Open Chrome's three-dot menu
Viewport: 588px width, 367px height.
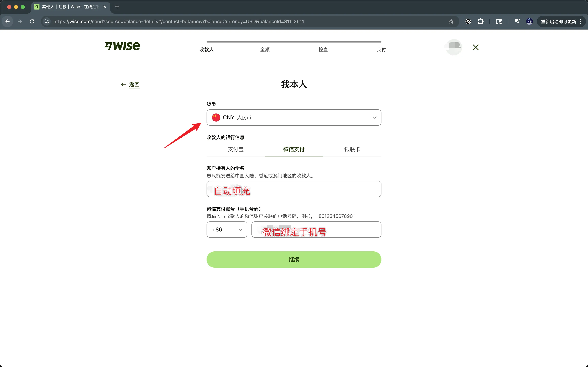[x=581, y=22]
